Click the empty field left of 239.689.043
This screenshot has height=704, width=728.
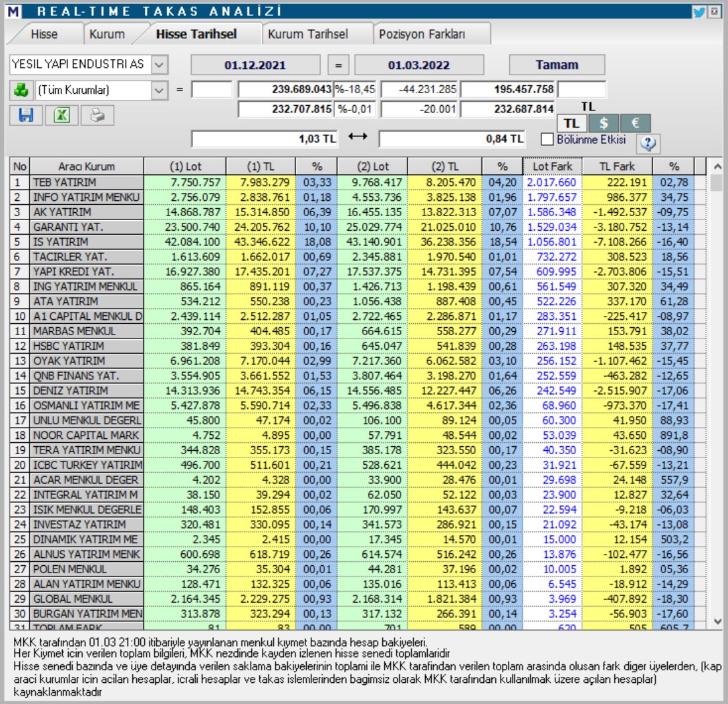(212, 89)
